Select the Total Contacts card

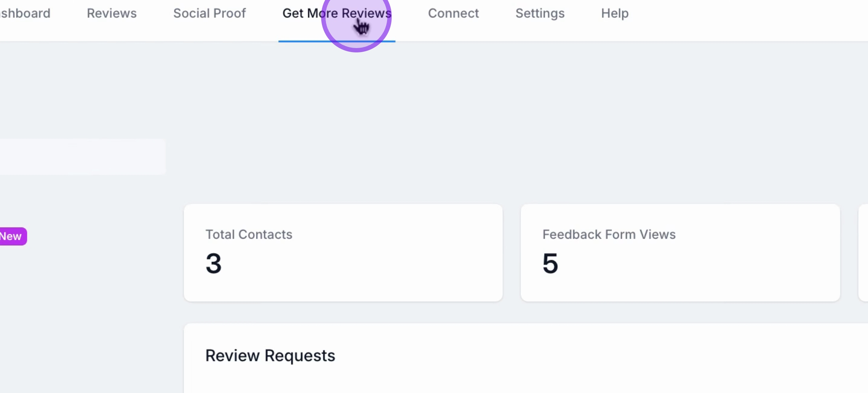pyautogui.click(x=343, y=253)
